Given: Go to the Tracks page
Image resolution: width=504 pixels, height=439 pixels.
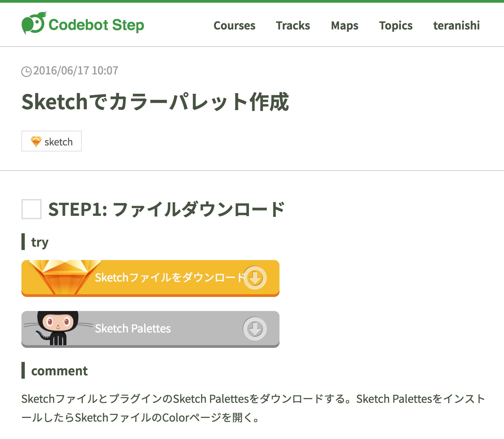Looking at the screenshot, I should [293, 25].
